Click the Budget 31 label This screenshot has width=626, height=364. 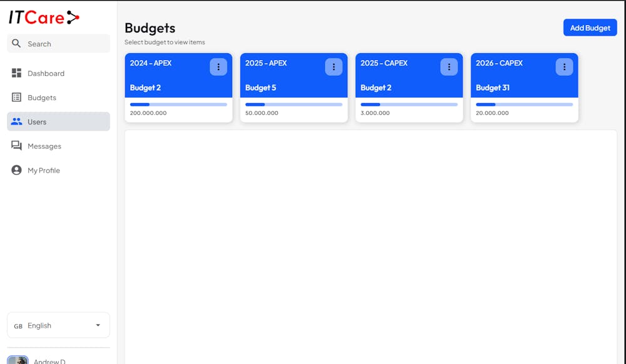[x=493, y=88]
